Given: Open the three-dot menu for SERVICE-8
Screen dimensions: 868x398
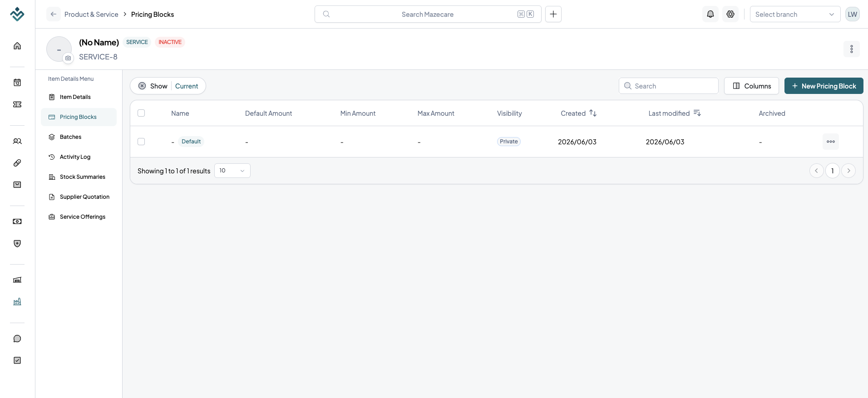Looking at the screenshot, I should coord(852,49).
